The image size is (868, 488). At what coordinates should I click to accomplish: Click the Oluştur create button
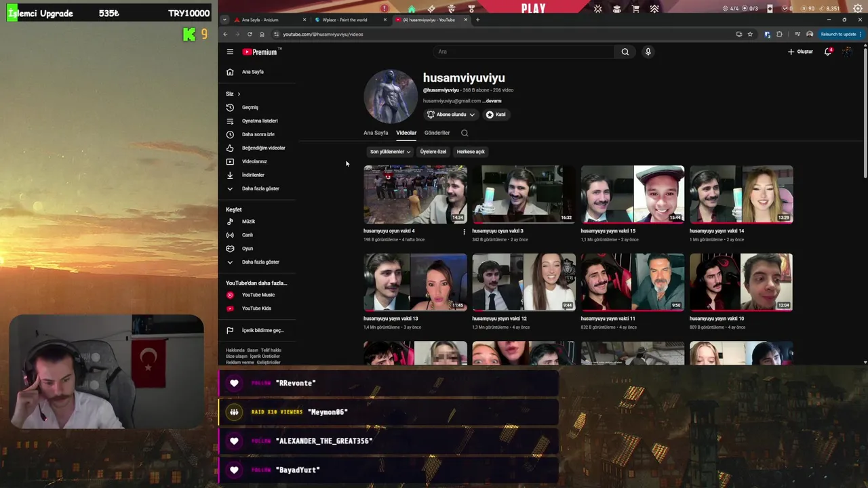pos(800,52)
